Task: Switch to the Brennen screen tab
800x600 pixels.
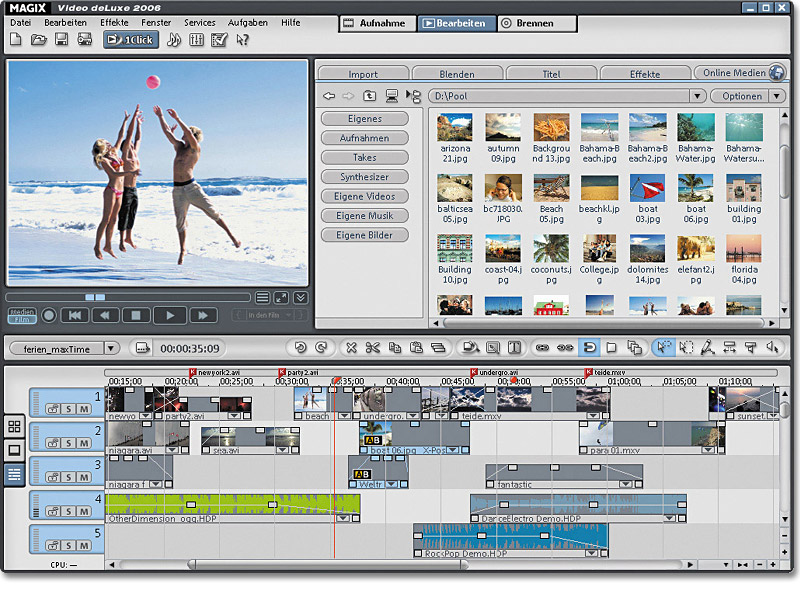Action: (537, 23)
